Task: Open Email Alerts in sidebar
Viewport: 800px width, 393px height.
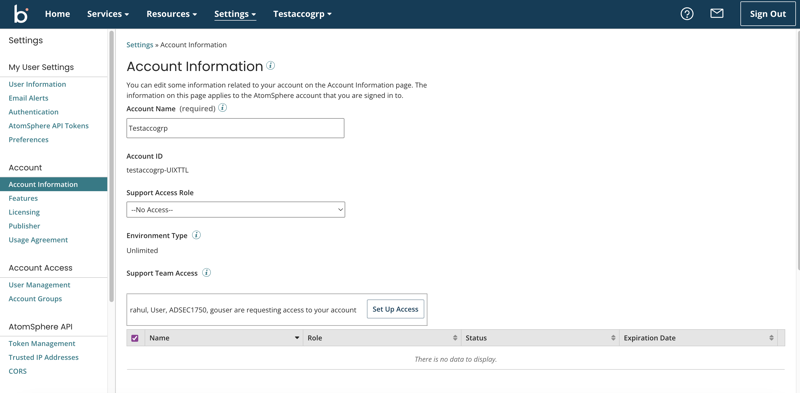Action: (29, 98)
